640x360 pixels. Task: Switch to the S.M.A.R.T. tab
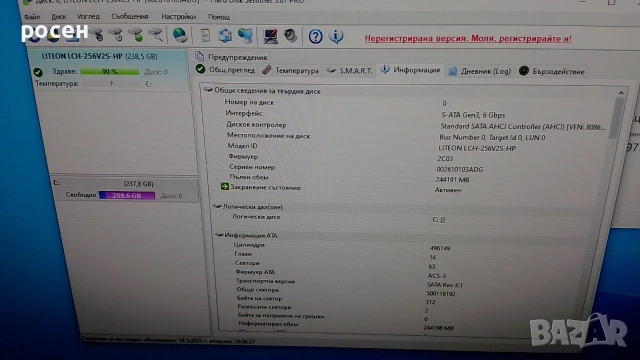tap(349, 71)
